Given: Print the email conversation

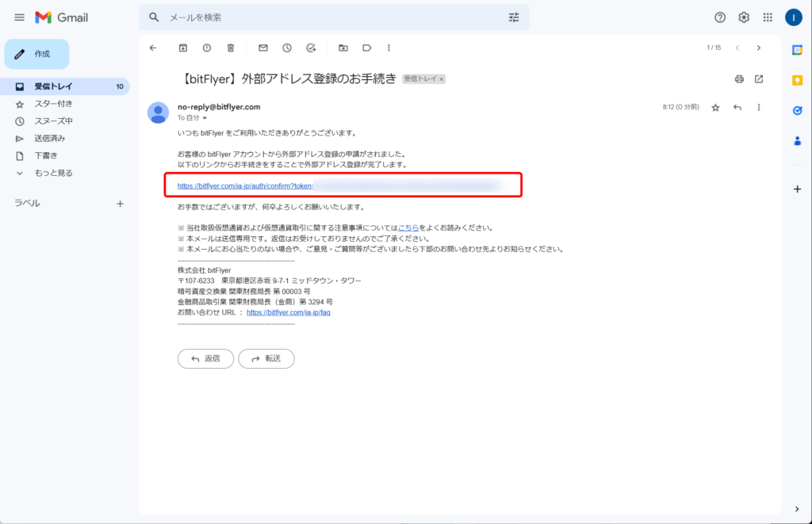Looking at the screenshot, I should pos(739,79).
